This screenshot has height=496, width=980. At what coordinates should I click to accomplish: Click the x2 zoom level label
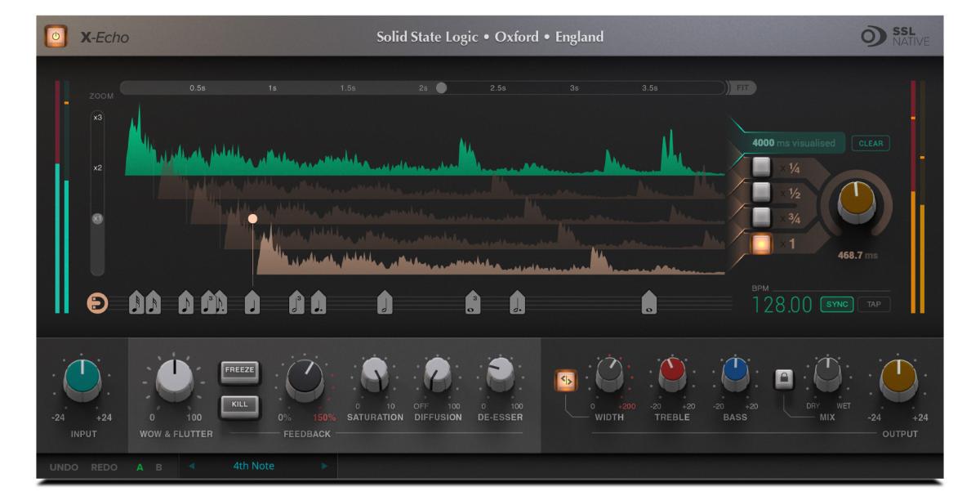click(97, 168)
